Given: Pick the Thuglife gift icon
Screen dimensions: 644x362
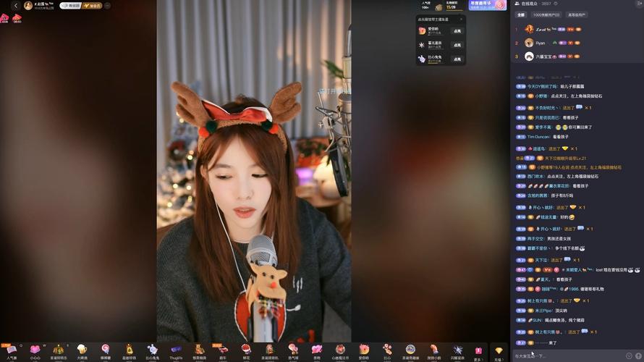Looking at the screenshot, I should [x=176, y=350].
